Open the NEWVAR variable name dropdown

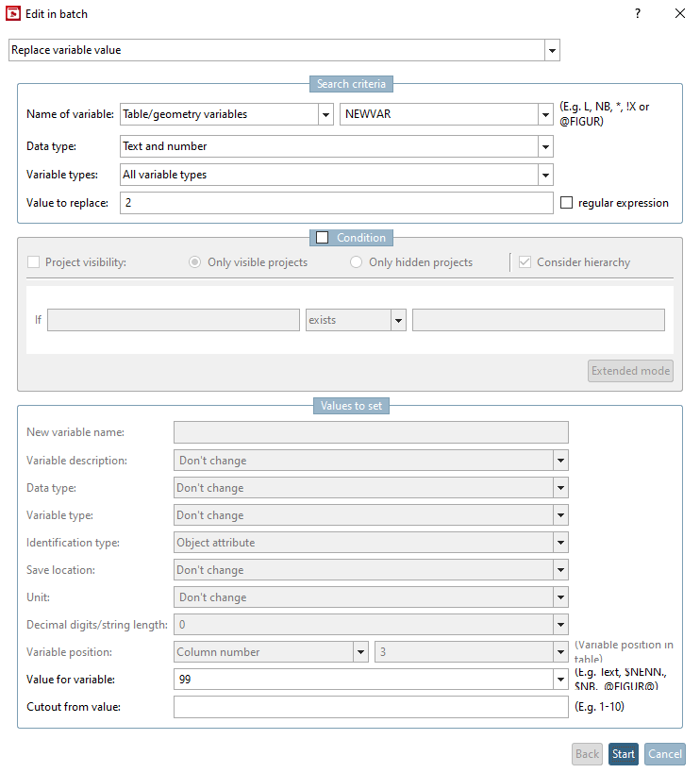545,114
